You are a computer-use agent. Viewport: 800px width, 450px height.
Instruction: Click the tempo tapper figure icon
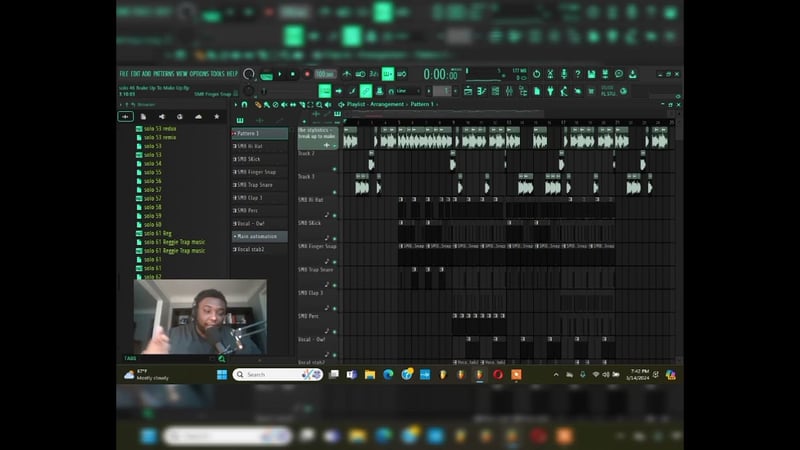click(x=564, y=91)
